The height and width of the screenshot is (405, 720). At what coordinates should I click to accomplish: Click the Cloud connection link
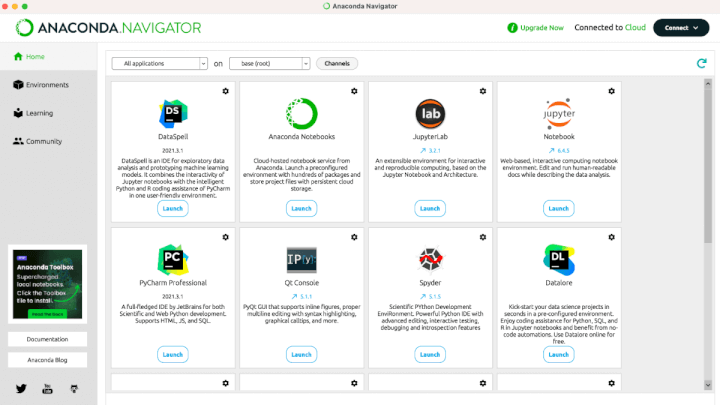(x=635, y=28)
